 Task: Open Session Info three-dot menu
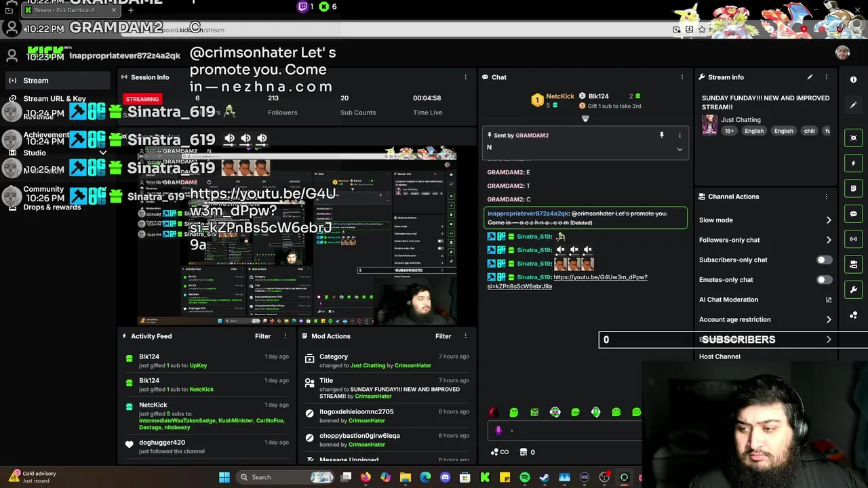[x=465, y=77]
